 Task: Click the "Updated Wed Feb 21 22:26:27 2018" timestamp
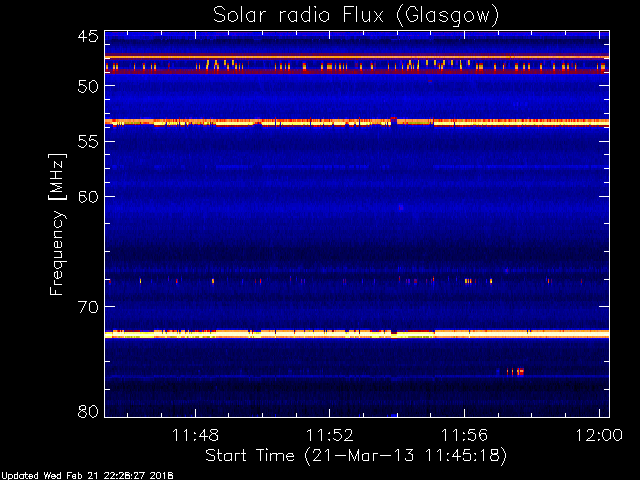point(87,476)
